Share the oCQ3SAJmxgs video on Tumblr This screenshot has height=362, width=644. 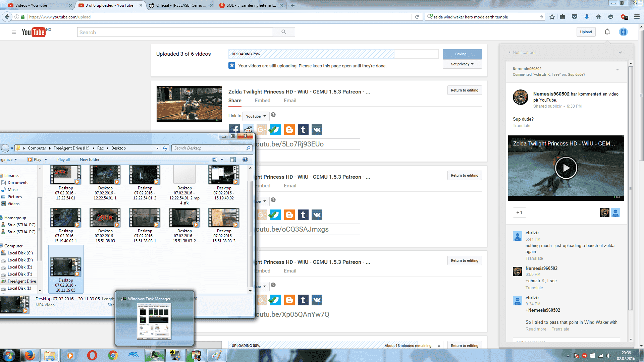[303, 215]
